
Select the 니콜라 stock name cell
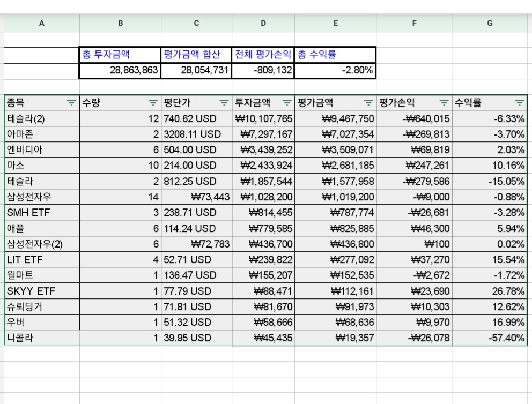click(42, 338)
